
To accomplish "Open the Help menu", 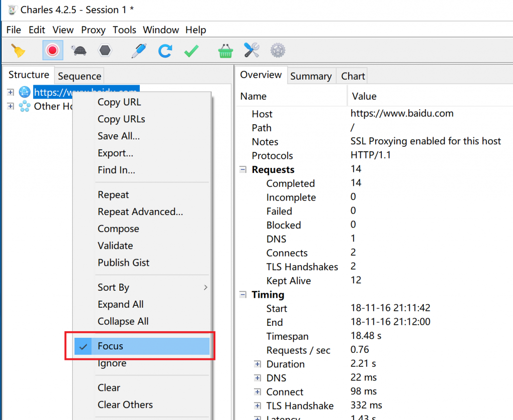I will click(x=196, y=30).
